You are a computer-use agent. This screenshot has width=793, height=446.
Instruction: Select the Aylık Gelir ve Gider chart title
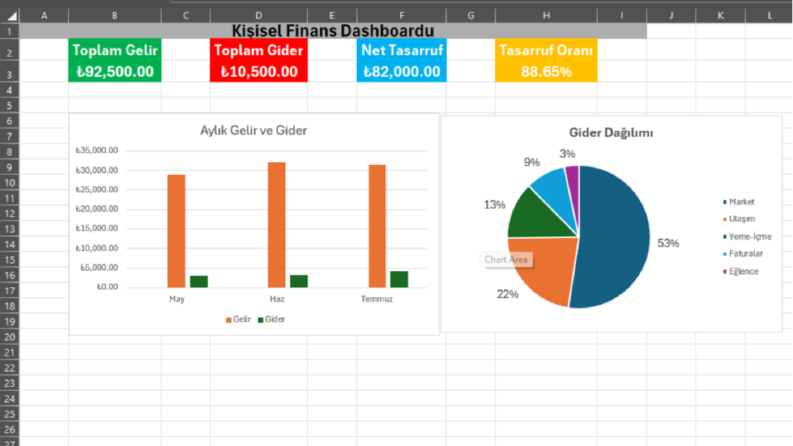(x=253, y=130)
